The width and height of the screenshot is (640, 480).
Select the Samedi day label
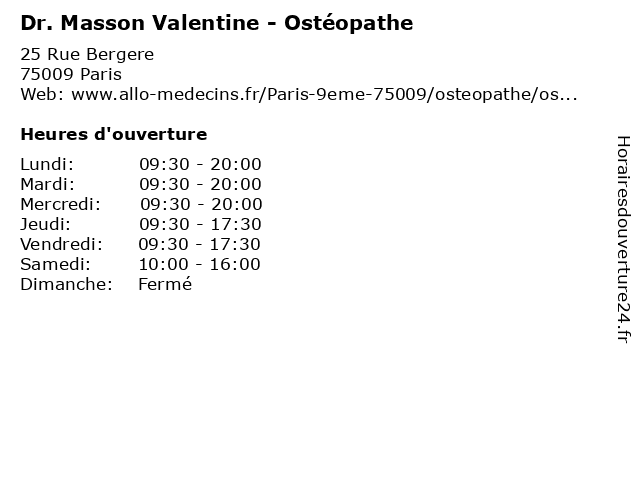pos(55,264)
